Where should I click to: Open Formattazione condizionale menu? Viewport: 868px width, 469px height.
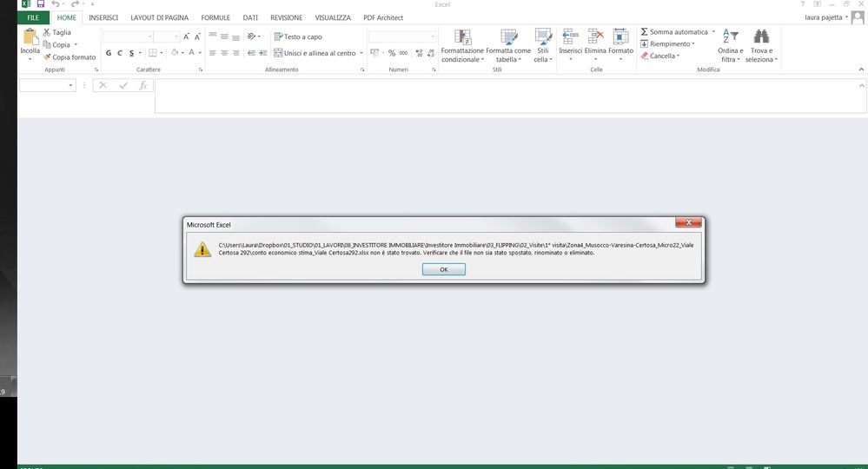(x=462, y=46)
